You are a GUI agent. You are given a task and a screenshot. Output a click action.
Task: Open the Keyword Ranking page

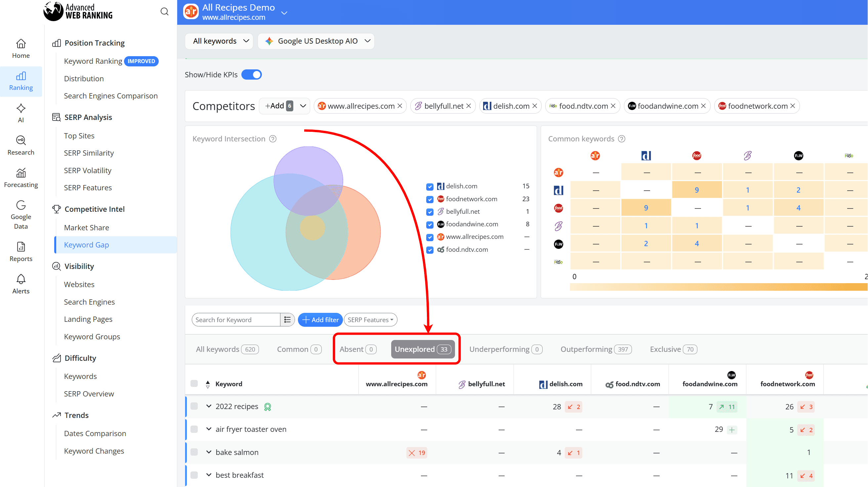point(93,61)
